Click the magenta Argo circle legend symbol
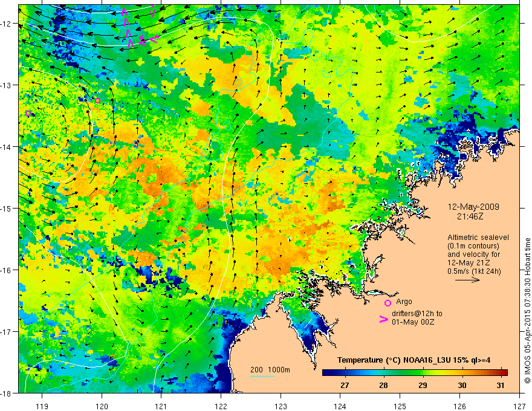 coord(388,303)
